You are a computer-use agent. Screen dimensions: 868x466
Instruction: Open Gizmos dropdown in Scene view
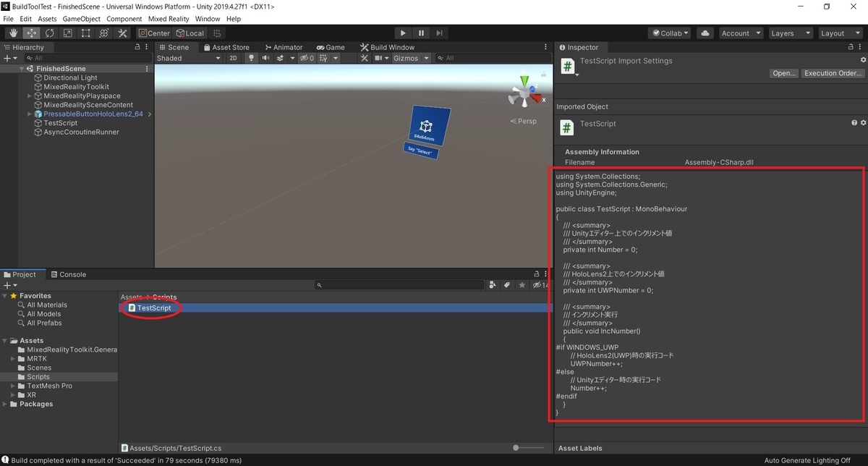(411, 58)
